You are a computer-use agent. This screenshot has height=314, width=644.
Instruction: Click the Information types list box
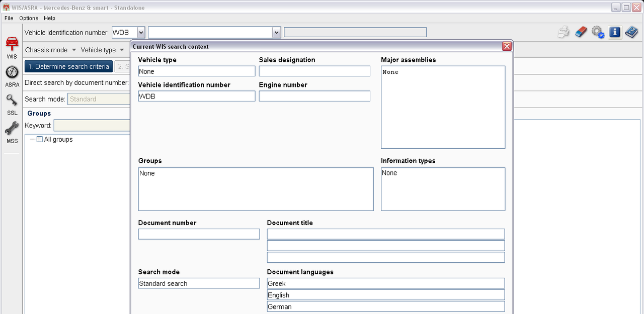click(443, 189)
